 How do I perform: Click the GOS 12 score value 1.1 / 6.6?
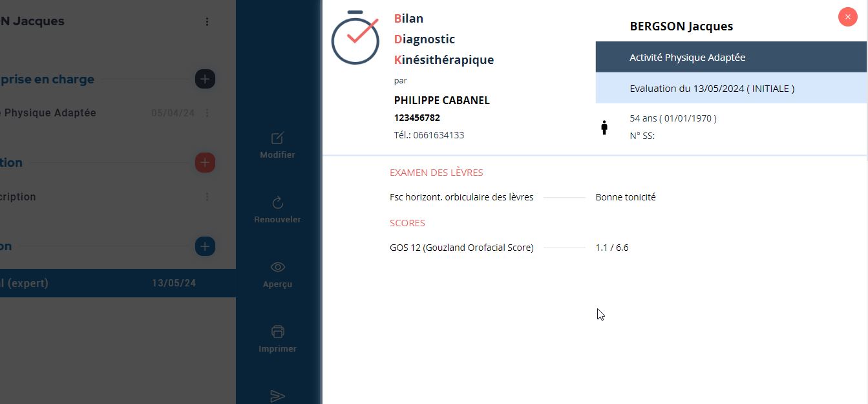tap(612, 248)
